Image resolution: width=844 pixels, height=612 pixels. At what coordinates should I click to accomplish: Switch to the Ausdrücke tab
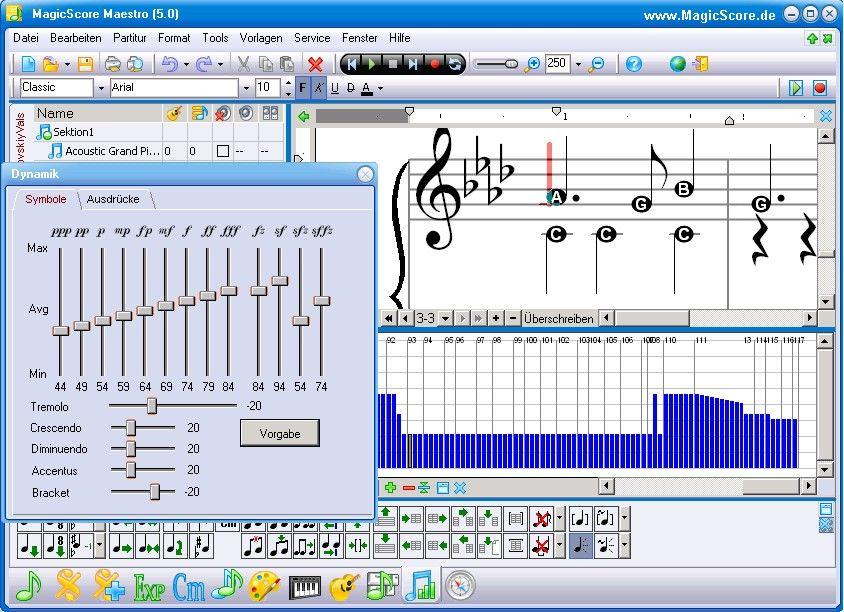[113, 199]
